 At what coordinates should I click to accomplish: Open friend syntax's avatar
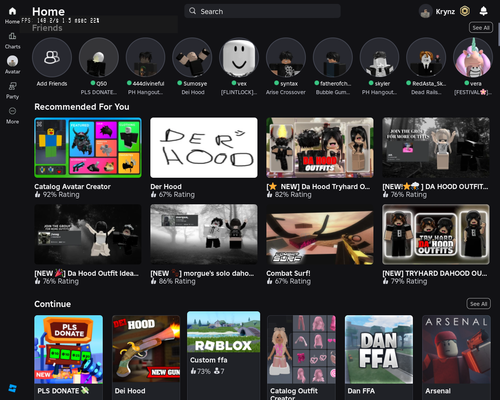coord(286,57)
